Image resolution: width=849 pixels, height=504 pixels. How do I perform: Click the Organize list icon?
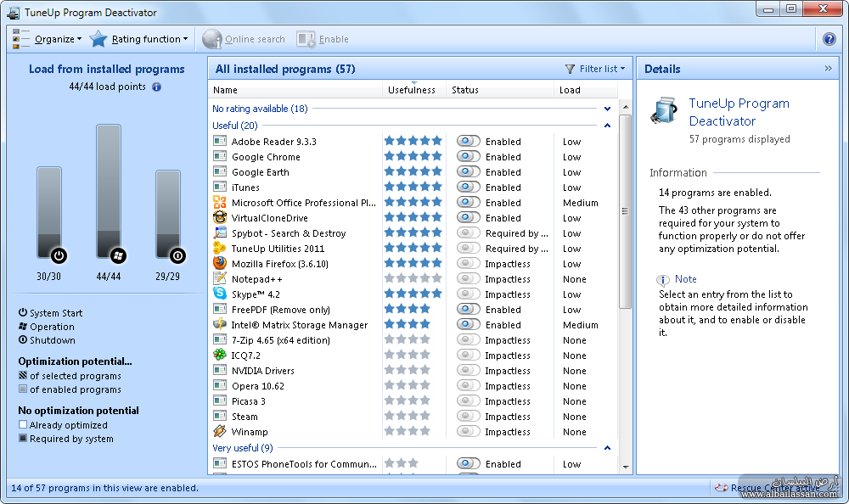tap(20, 39)
